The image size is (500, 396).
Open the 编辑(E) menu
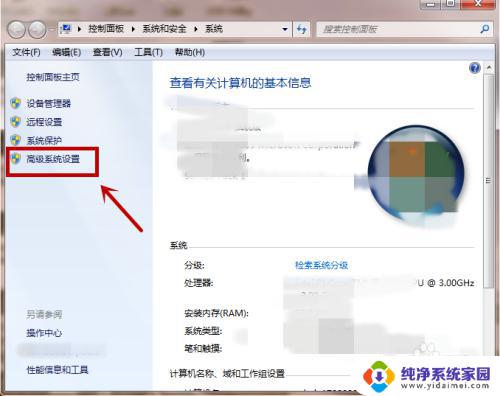pyautogui.click(x=67, y=52)
